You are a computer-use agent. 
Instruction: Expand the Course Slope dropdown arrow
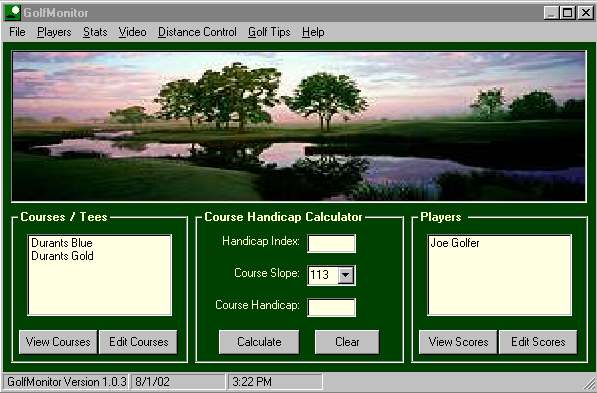coord(346,275)
